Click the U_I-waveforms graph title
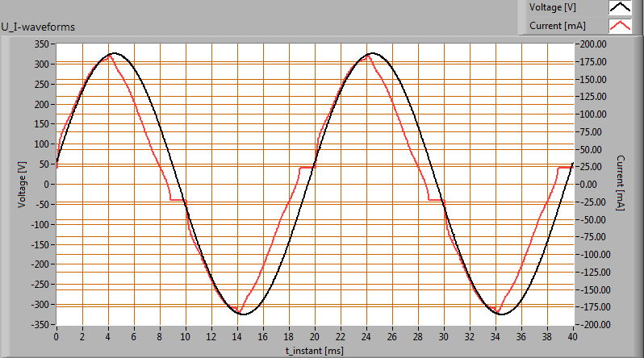The width and height of the screenshot is (644, 358). point(38,27)
